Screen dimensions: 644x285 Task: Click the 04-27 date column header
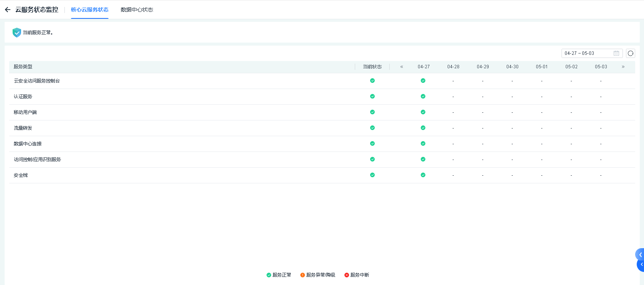(423, 67)
